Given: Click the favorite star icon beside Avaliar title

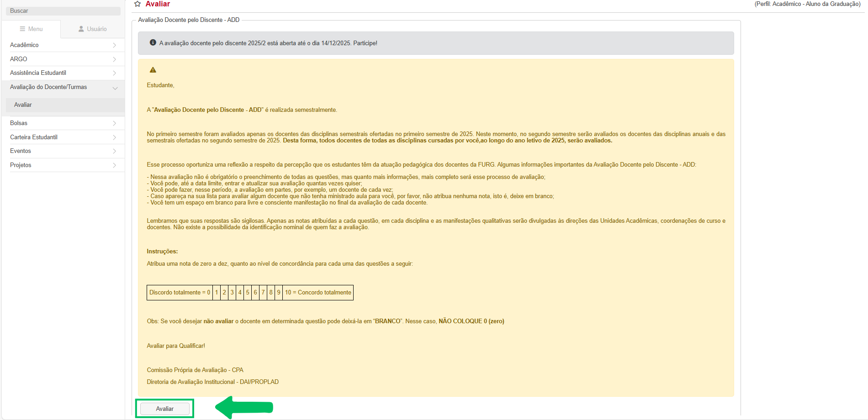Looking at the screenshot, I should tap(138, 4).
